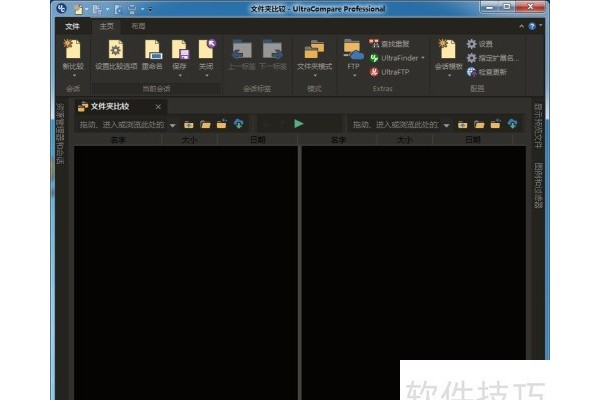The width and height of the screenshot is (600, 400).
Task: Click the blue help question mark icon
Action: [532, 26]
